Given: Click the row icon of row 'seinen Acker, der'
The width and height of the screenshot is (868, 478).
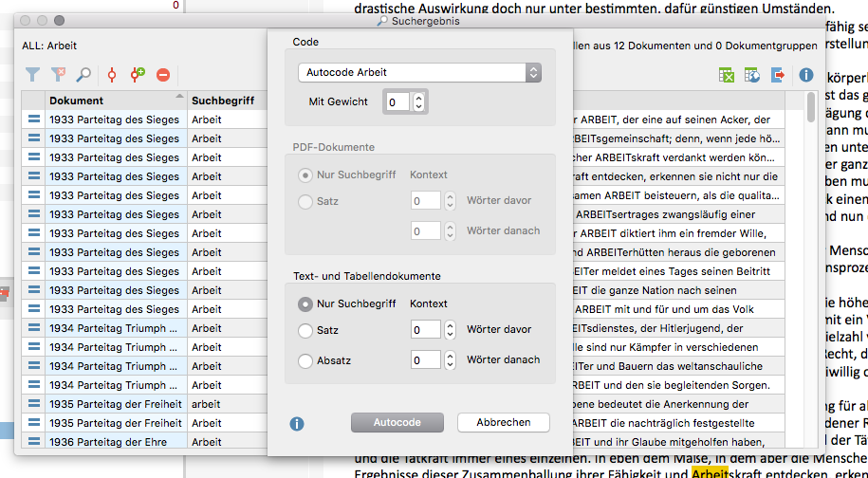Looking at the screenshot, I should coord(34,119).
